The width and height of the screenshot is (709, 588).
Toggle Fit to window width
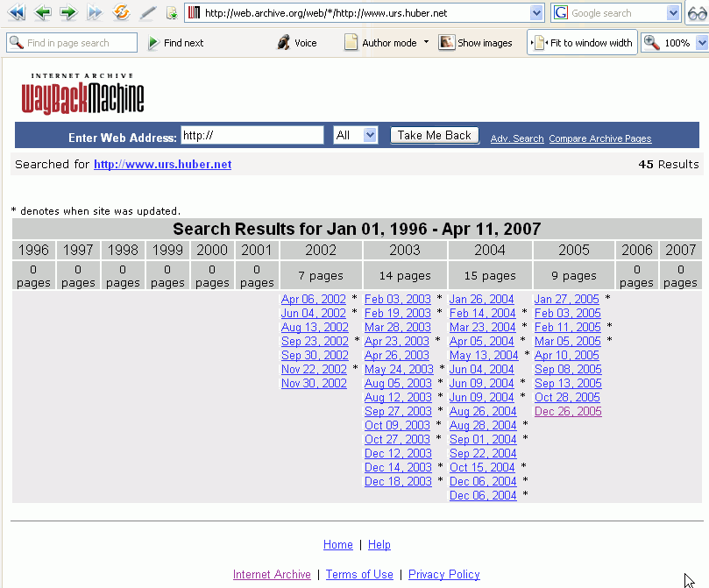click(x=582, y=42)
